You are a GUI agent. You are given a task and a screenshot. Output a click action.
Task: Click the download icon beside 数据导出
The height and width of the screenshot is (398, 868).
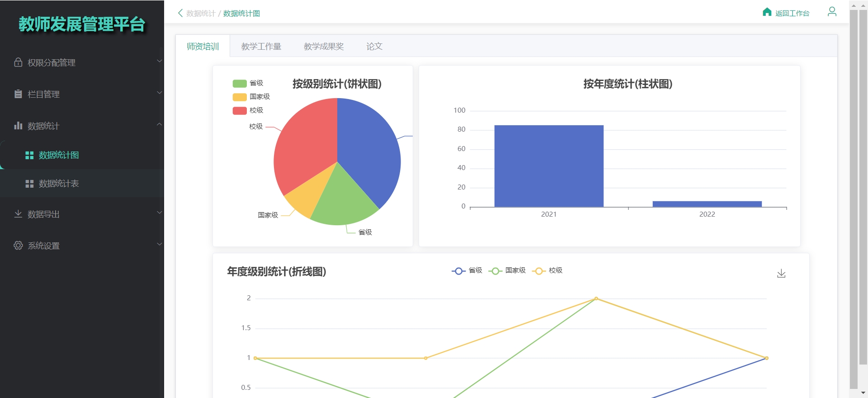18,214
